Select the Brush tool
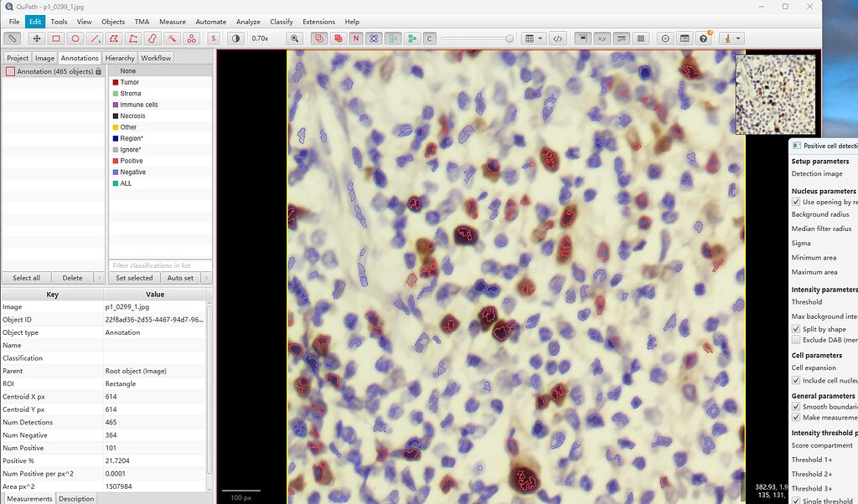The image size is (858, 504). click(x=151, y=39)
